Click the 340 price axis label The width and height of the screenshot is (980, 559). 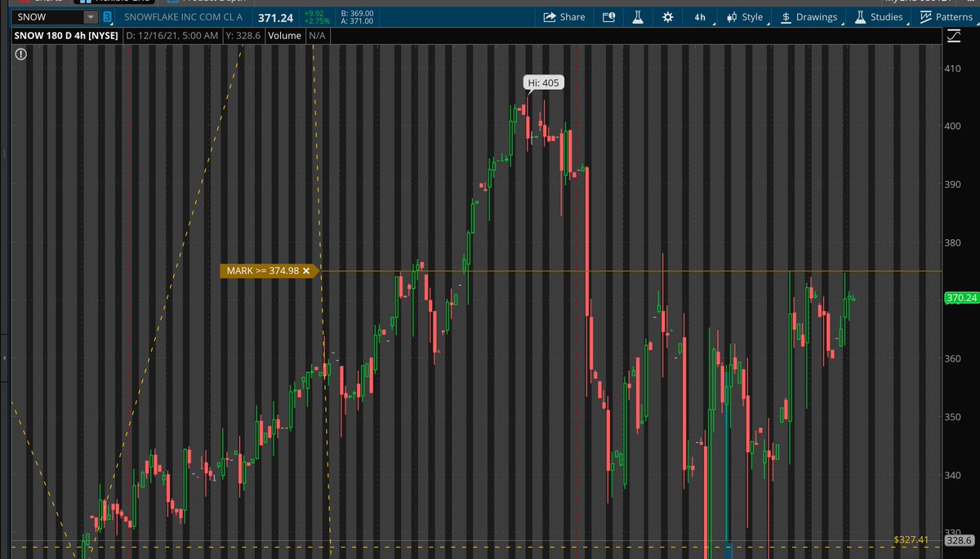[952, 475]
